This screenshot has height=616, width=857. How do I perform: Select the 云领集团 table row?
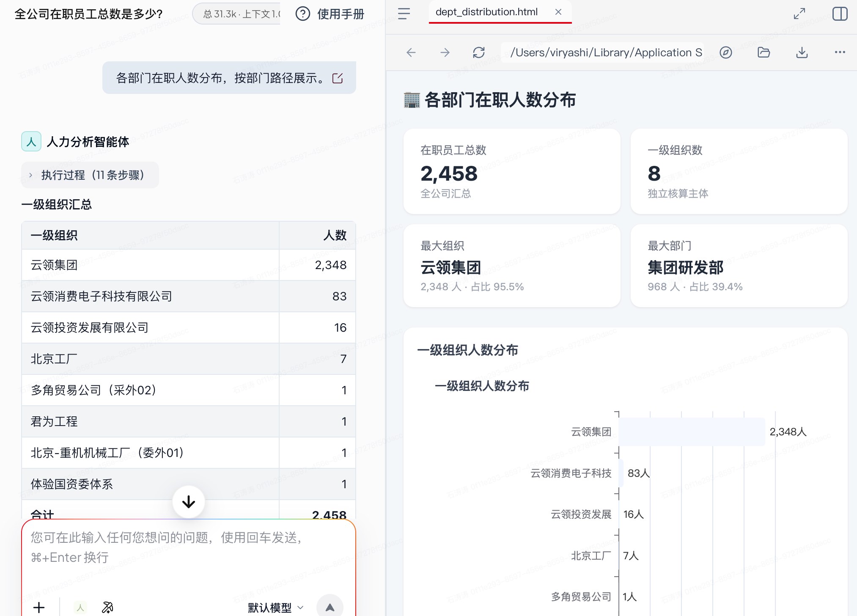coord(189,265)
